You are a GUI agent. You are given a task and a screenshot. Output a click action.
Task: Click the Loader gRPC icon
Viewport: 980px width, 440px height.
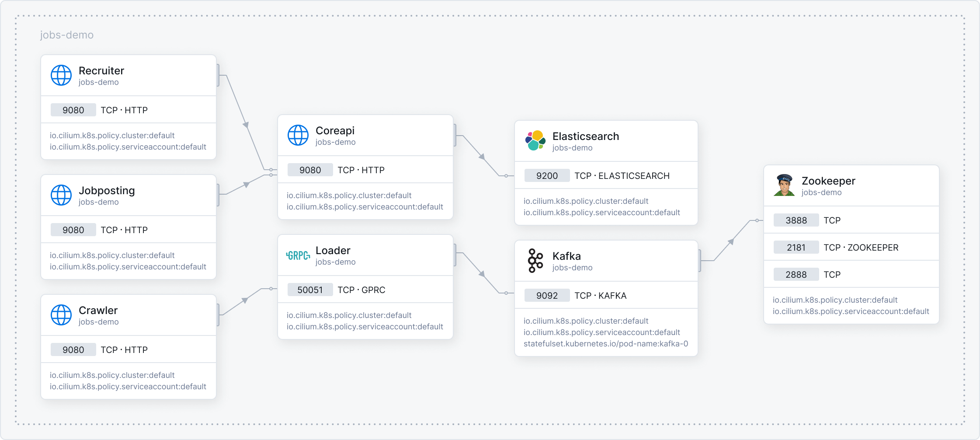(298, 255)
